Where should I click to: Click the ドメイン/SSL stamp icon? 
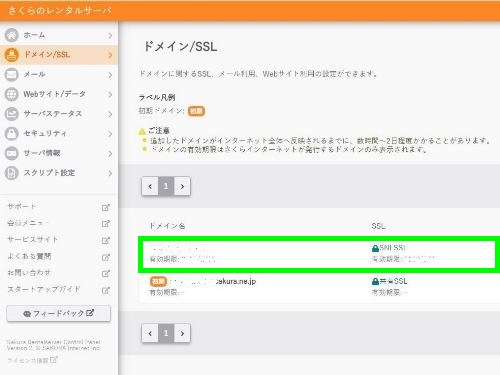(x=12, y=55)
